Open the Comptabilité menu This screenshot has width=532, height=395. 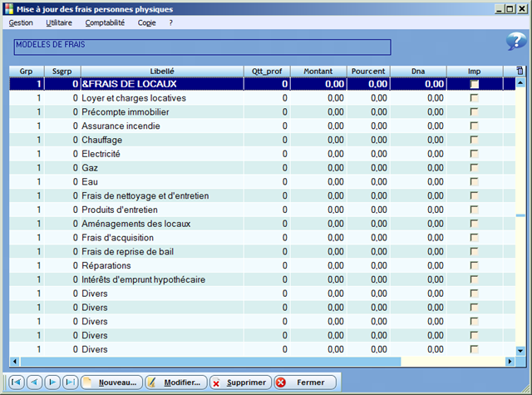pyautogui.click(x=105, y=22)
